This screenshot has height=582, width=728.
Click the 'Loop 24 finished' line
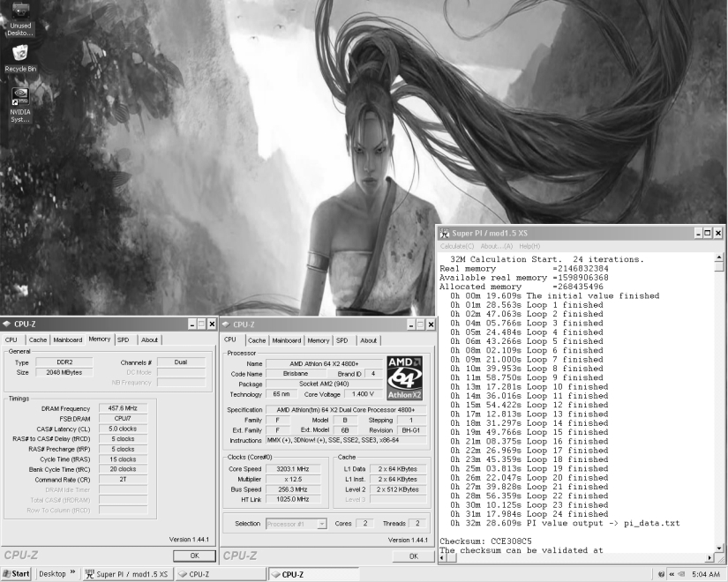point(529,514)
